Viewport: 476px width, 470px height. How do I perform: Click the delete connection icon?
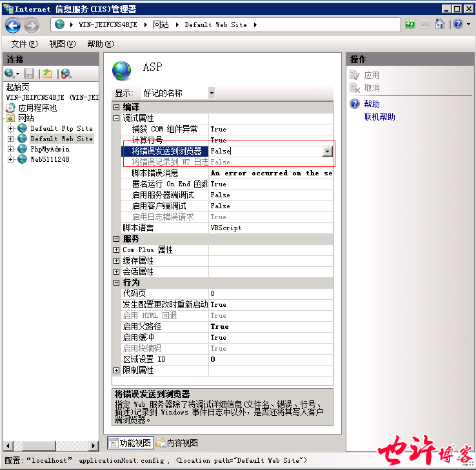tap(66, 73)
